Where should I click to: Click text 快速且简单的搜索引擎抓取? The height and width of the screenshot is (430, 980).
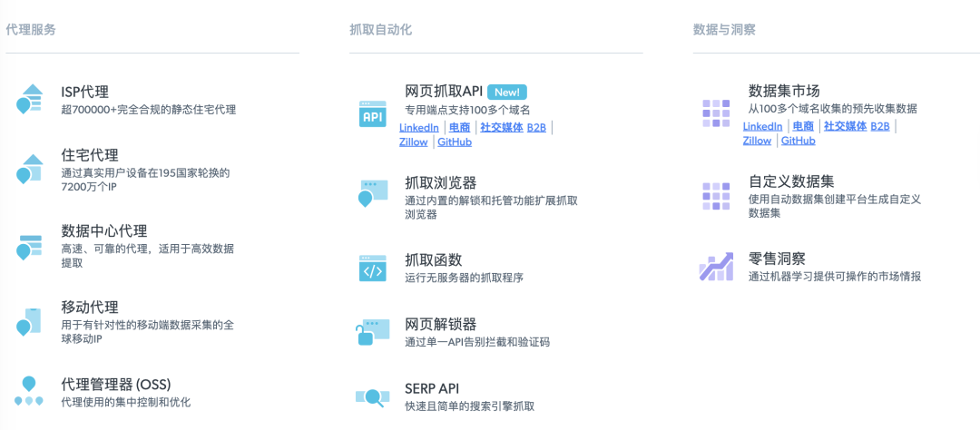point(470,406)
